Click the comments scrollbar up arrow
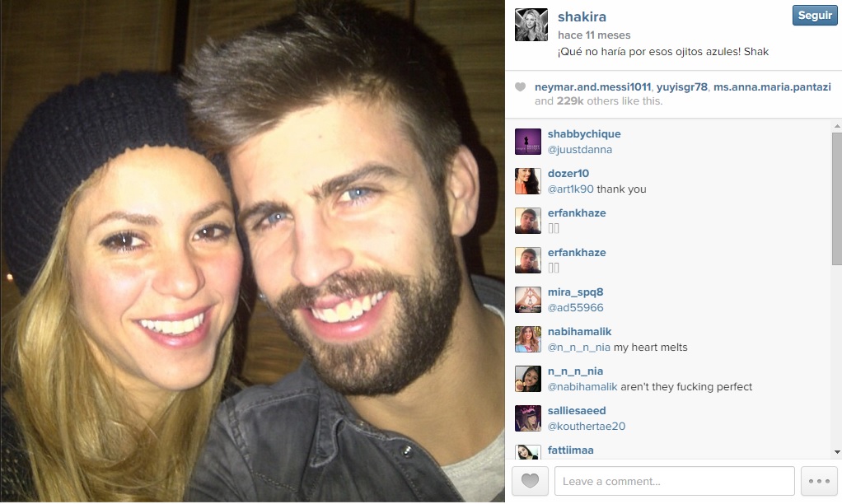 tap(836, 126)
